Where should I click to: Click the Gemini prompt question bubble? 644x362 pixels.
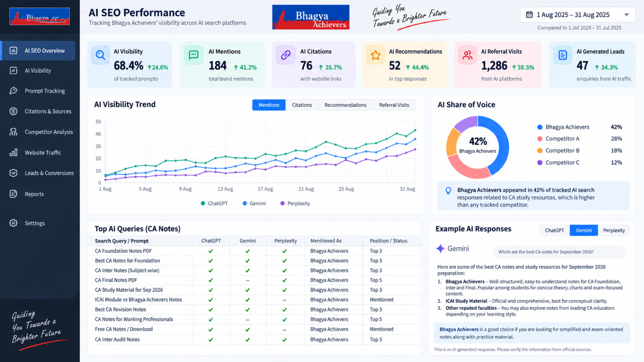(x=559, y=252)
